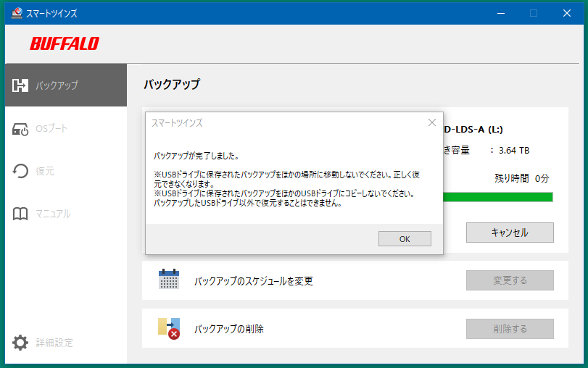Click the dialog title スマートツインズ

point(177,123)
